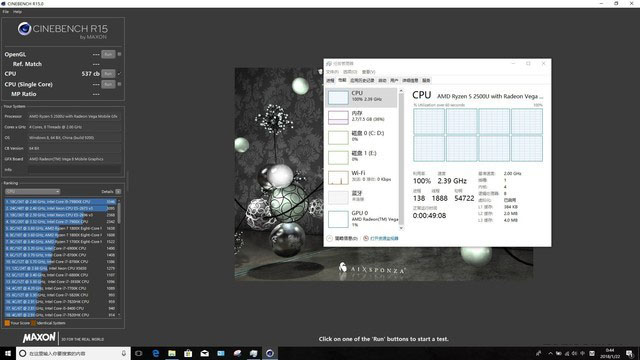640x360 pixels.
Task: Switch to Task Manager icon on taskbar
Action: 253,353
